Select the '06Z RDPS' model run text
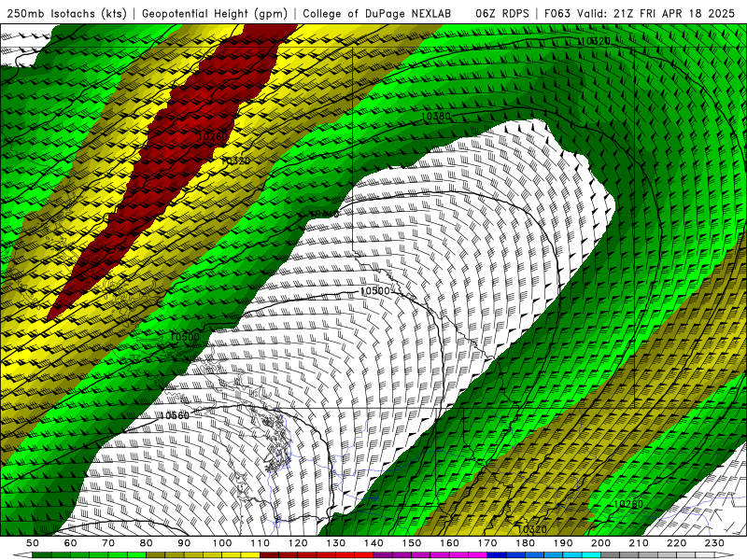 tap(502, 13)
